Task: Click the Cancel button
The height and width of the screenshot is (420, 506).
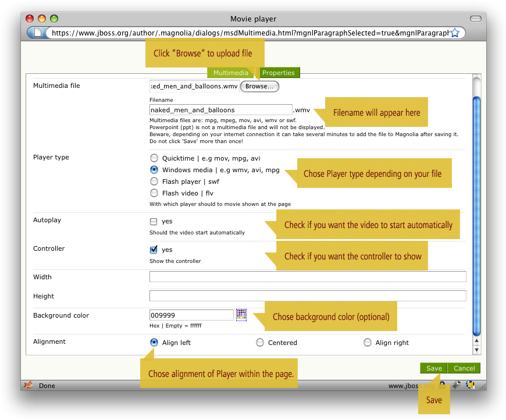Action: coord(464,368)
